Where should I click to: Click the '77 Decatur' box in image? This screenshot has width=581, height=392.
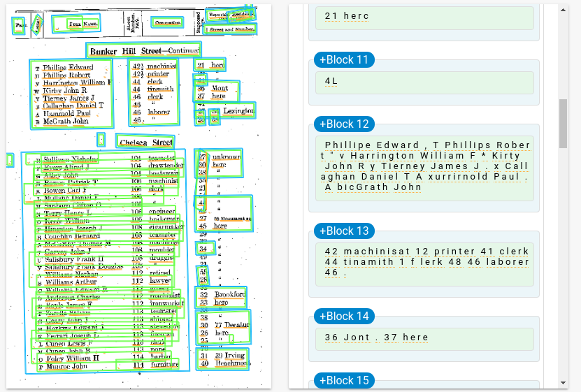click(223, 328)
